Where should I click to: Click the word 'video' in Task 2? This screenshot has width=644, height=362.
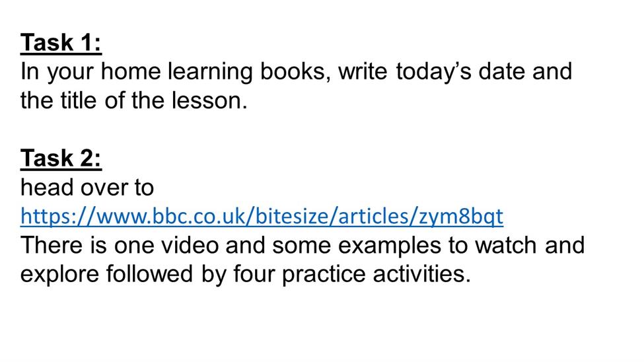click(x=190, y=245)
